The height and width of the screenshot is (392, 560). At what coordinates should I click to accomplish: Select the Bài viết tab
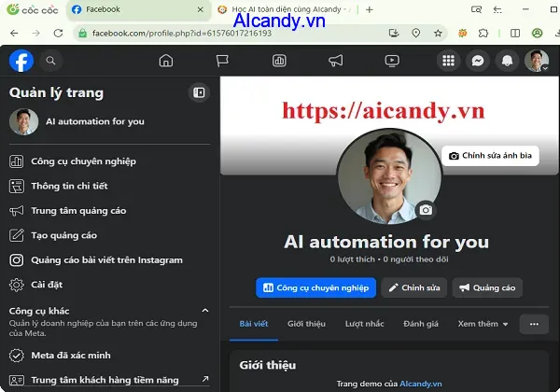click(x=254, y=324)
